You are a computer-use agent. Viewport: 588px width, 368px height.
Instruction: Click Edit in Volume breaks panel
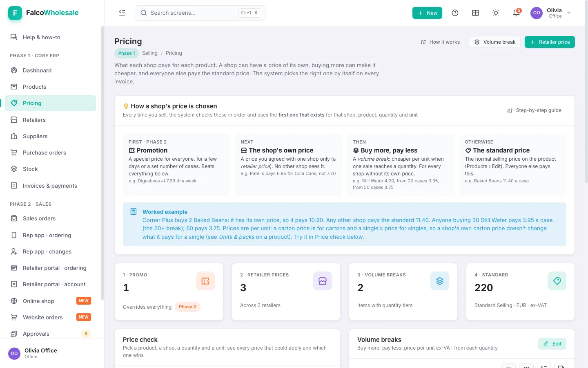pos(552,344)
